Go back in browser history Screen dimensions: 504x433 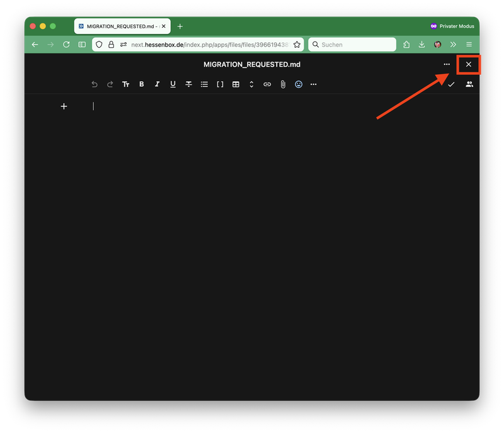click(x=35, y=45)
